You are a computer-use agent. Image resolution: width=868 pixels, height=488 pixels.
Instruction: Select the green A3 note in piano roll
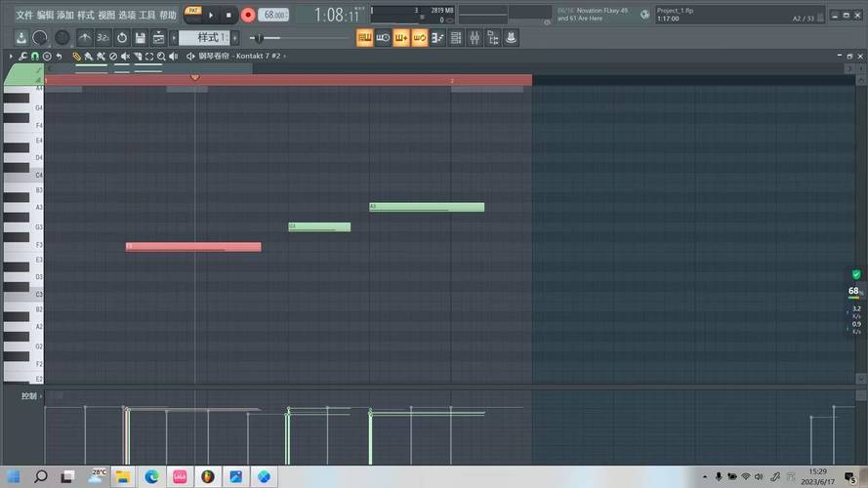(x=426, y=207)
